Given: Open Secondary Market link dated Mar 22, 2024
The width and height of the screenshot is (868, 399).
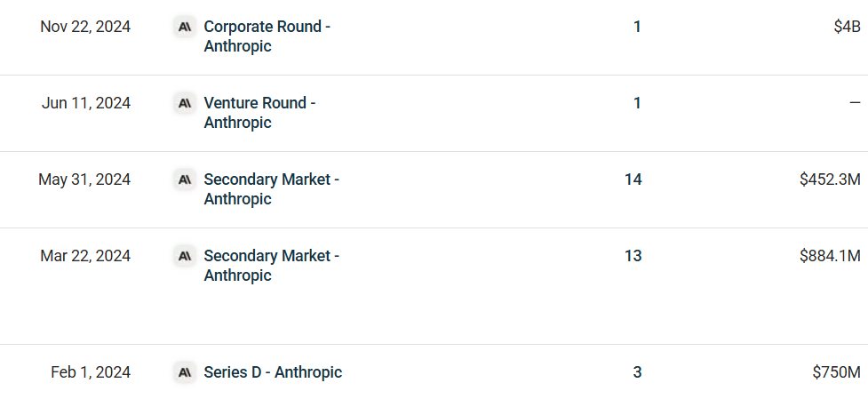Looking at the screenshot, I should pyautogui.click(x=272, y=265).
